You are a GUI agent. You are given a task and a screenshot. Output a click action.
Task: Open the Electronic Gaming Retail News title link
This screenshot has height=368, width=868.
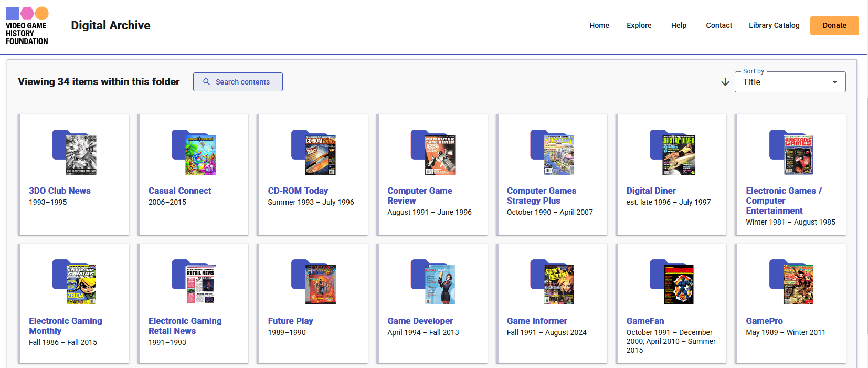coord(185,326)
